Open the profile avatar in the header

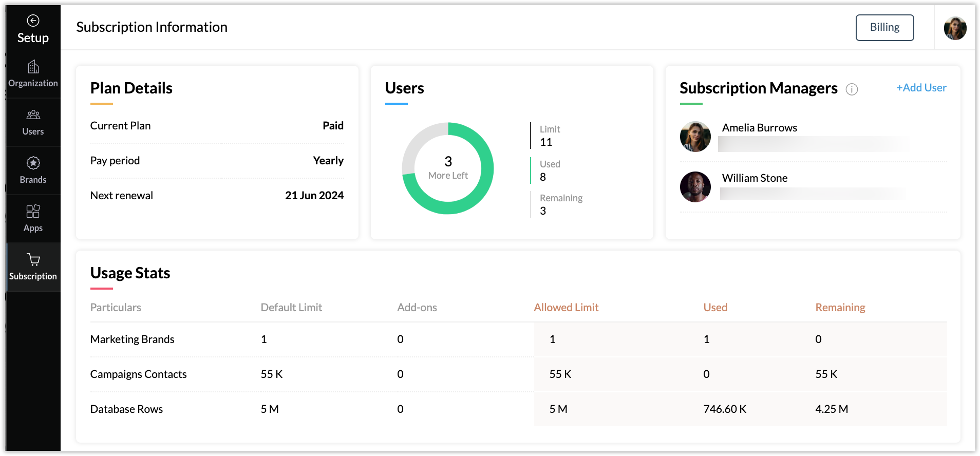coord(955,28)
